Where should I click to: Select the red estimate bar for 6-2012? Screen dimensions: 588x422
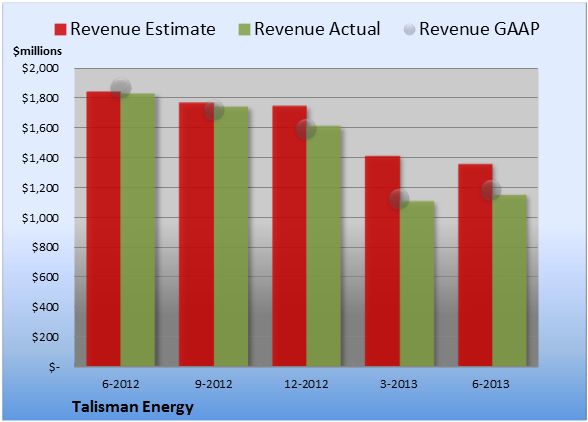point(104,229)
